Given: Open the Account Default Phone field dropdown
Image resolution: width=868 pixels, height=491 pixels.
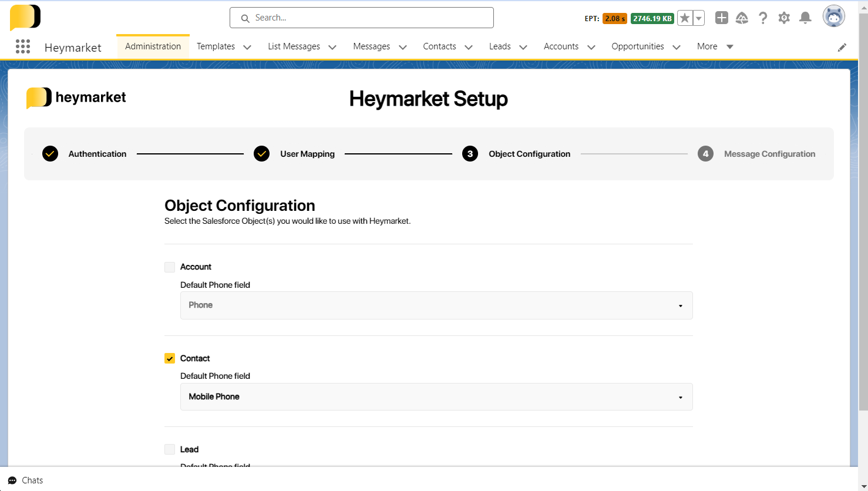Looking at the screenshot, I should tap(436, 305).
